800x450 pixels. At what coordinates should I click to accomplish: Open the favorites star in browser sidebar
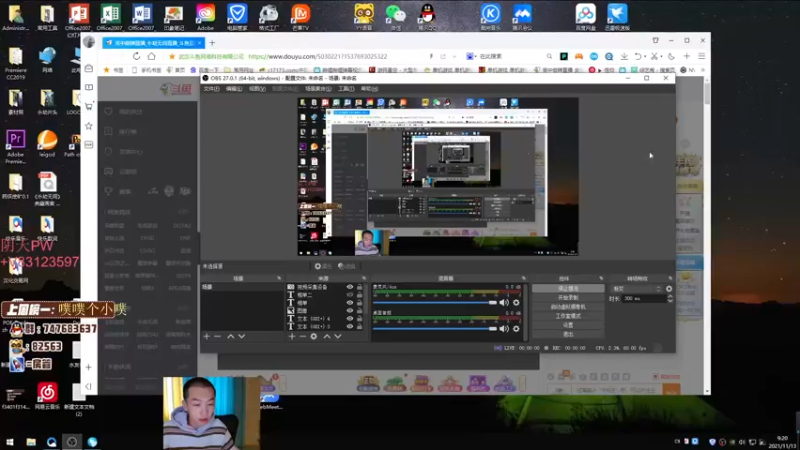(x=89, y=126)
